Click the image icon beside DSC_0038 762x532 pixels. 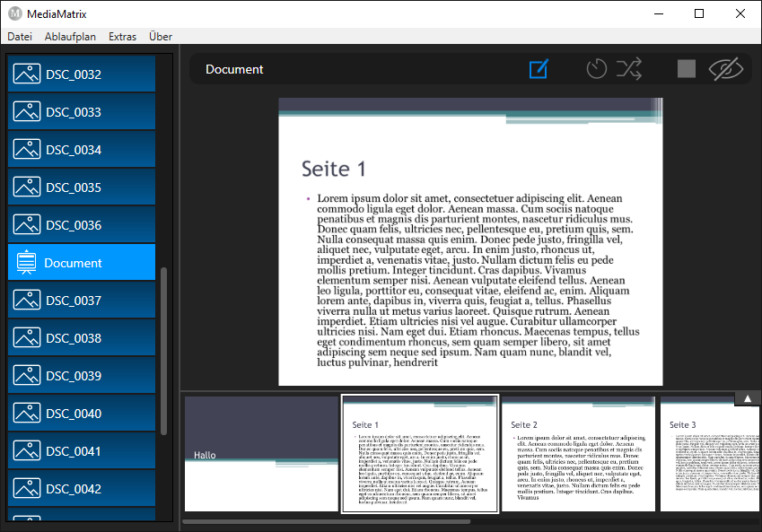[x=26, y=338]
